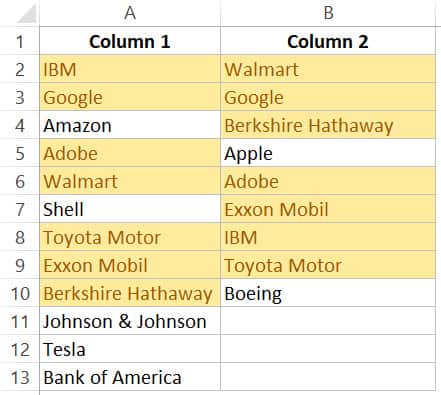Click the Column 1 header cell
The width and height of the screenshot is (441, 395).
[130, 41]
